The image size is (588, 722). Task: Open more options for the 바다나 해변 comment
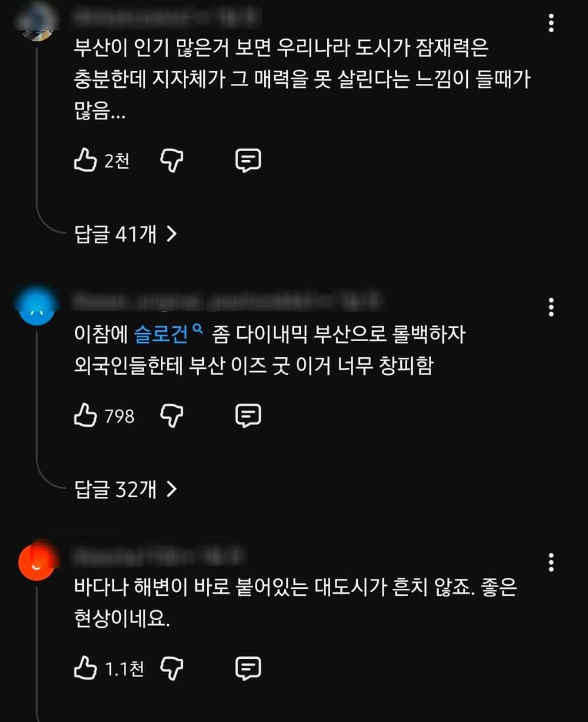(x=551, y=562)
